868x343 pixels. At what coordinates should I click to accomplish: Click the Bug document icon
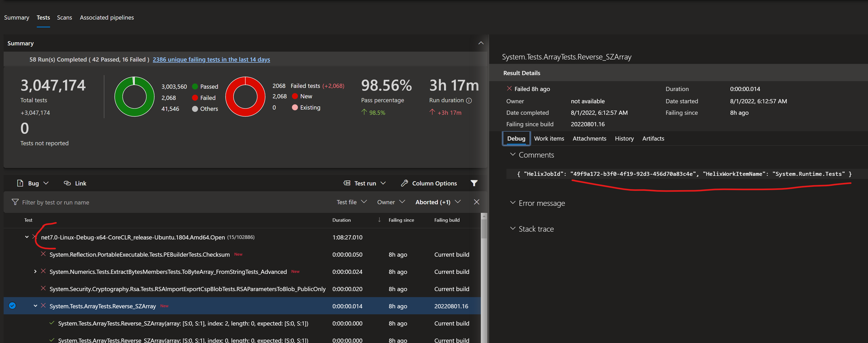pos(20,183)
